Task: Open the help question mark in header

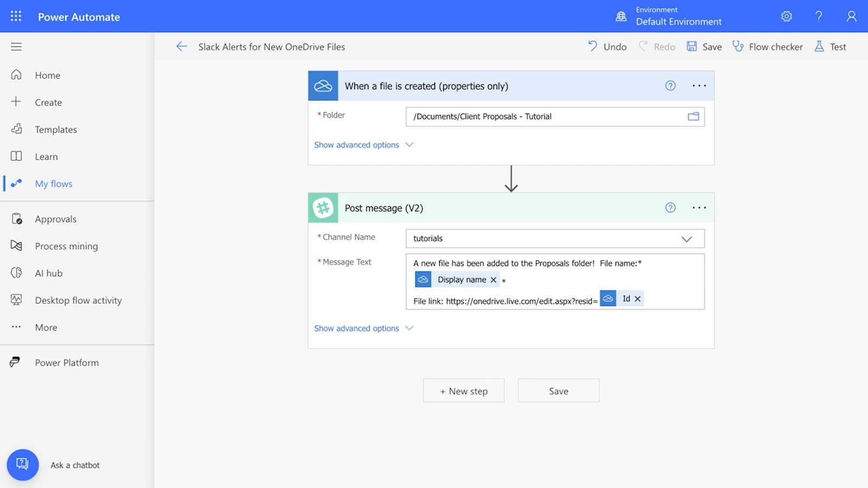Action: click(x=819, y=16)
